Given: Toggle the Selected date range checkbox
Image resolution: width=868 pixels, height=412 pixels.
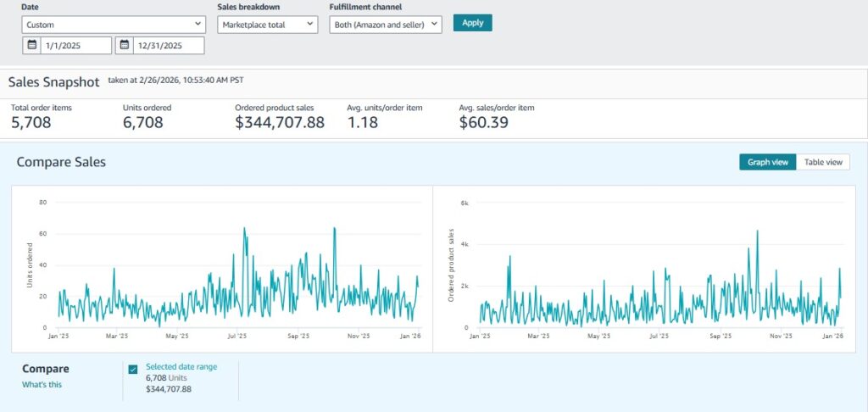Looking at the screenshot, I should (x=133, y=370).
